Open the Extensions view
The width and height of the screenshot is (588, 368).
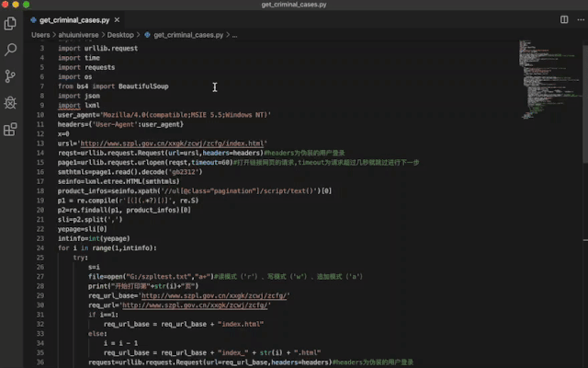tap(11, 130)
